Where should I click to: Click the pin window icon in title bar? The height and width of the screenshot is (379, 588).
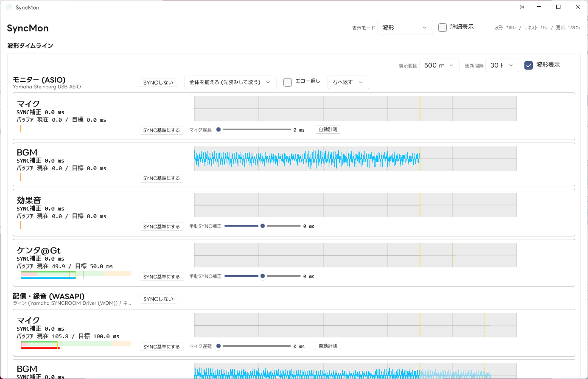point(521,7)
